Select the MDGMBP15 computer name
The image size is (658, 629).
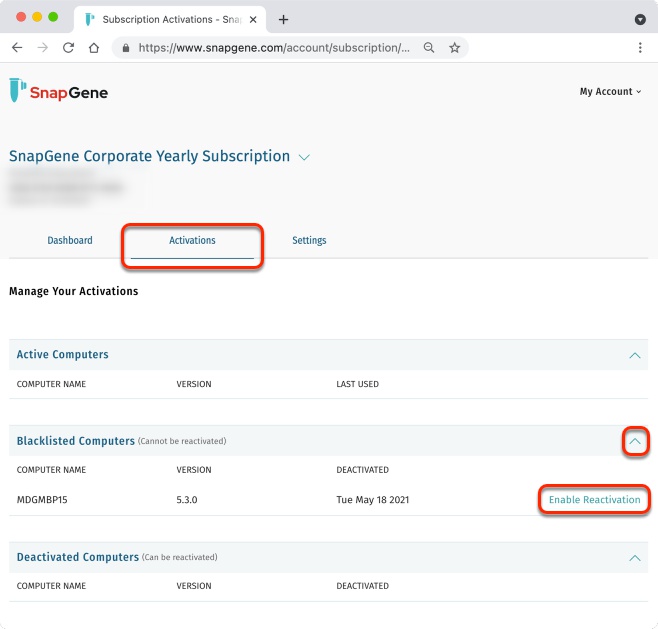(x=42, y=500)
